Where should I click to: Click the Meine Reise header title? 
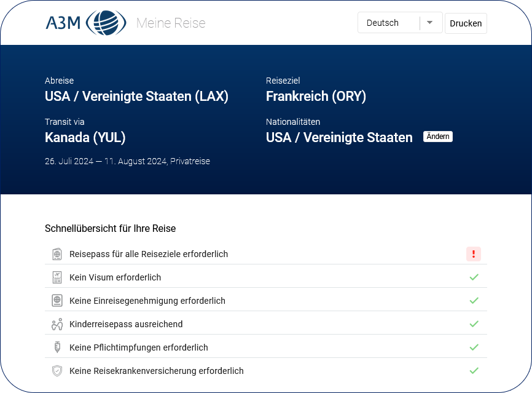pyautogui.click(x=171, y=23)
